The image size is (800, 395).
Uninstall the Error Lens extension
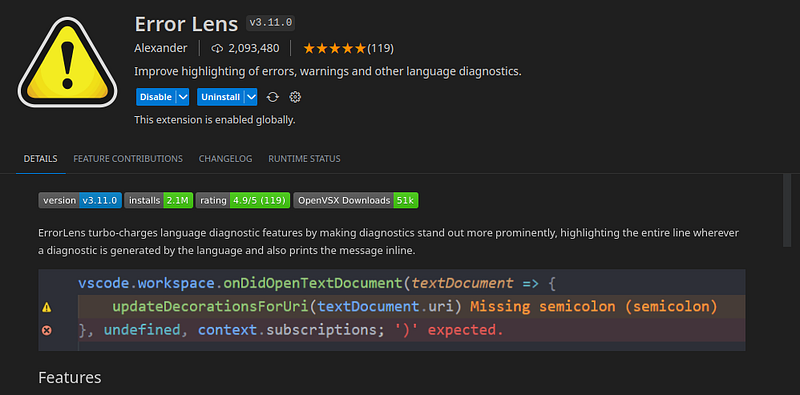220,97
